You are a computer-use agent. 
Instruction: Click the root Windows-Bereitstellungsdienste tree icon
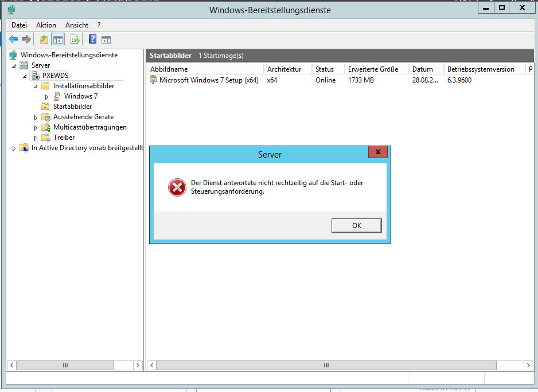(13, 55)
